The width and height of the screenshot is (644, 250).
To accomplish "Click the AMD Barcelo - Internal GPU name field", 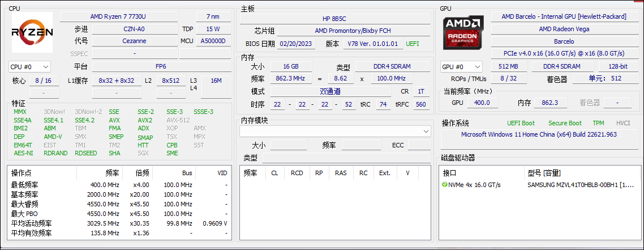I will point(564,16).
